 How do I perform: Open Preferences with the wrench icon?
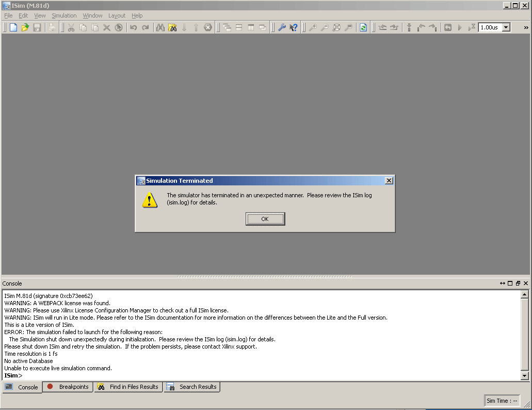tap(282, 27)
